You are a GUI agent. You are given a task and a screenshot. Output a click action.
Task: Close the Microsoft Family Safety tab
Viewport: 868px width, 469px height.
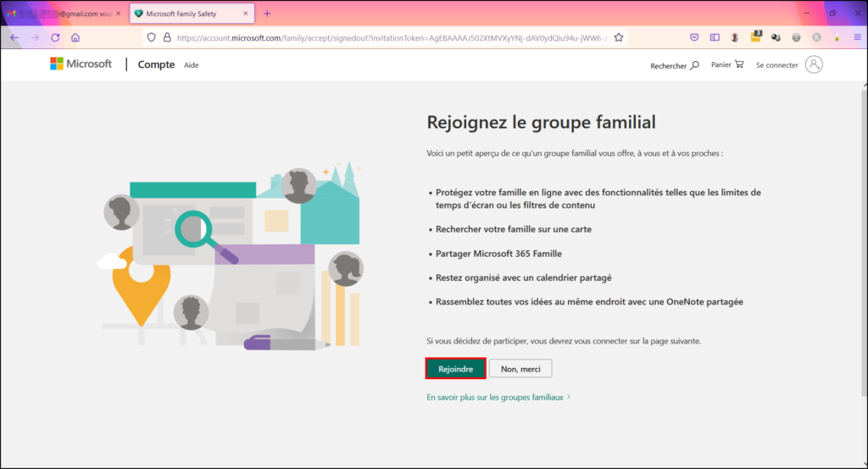[246, 14]
